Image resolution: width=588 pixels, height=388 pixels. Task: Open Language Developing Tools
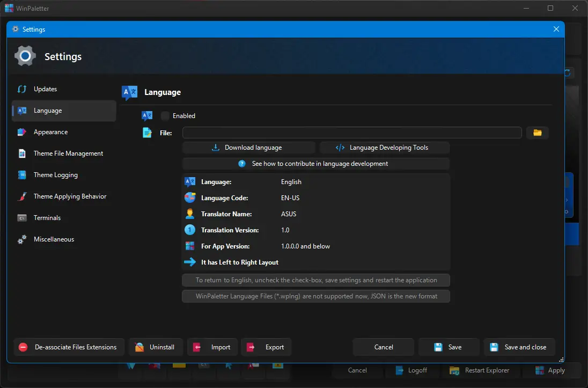384,148
